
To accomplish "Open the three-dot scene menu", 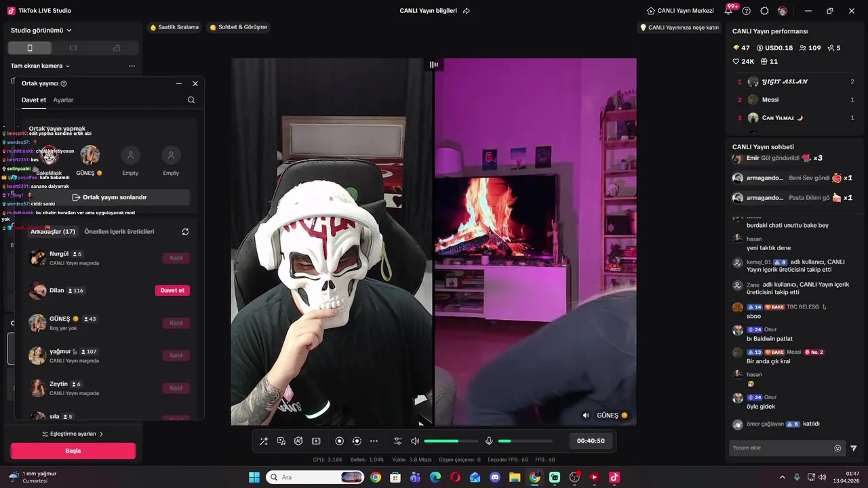I will (132, 66).
